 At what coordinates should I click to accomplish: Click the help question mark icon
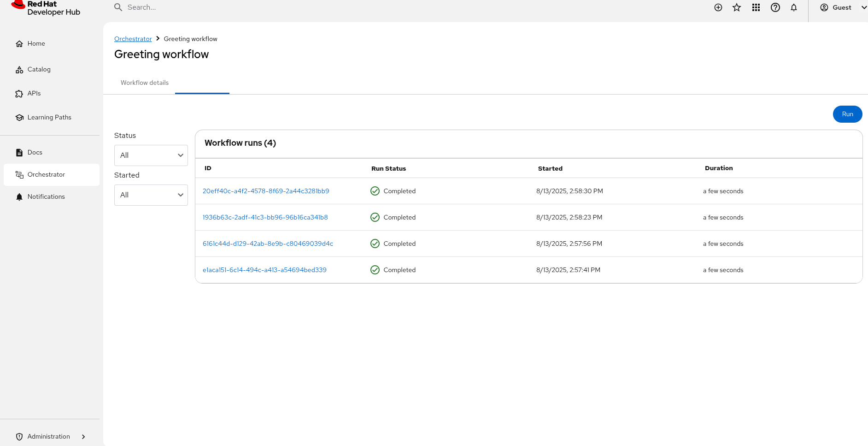775,7
